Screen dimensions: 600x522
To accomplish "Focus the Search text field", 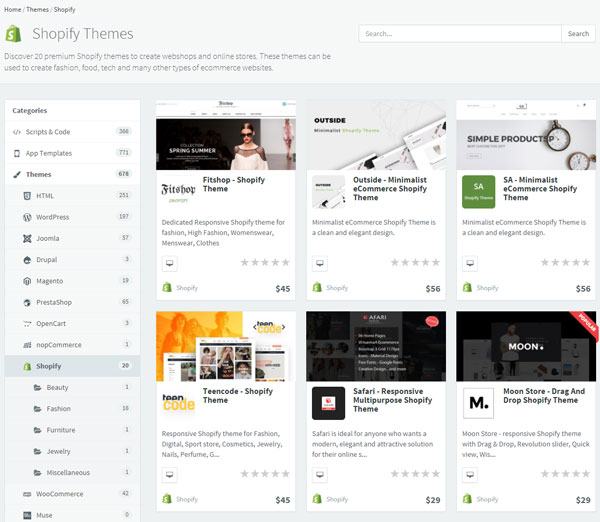I will [x=460, y=34].
